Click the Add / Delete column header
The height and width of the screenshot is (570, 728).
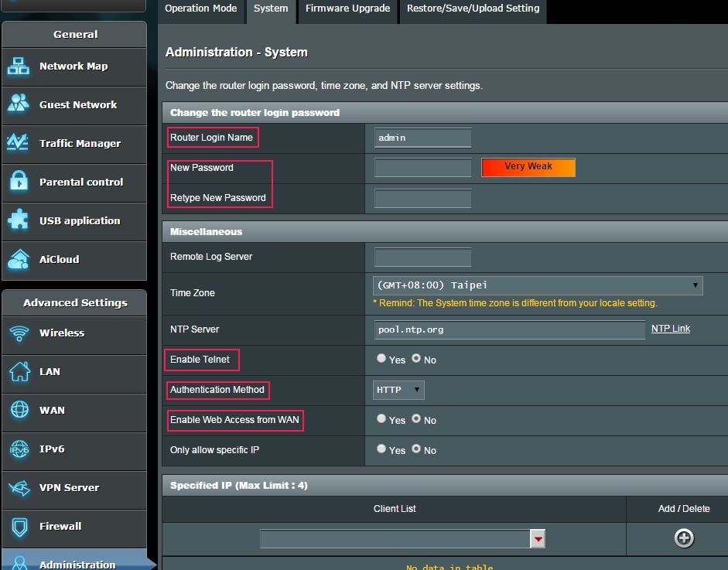pos(684,509)
